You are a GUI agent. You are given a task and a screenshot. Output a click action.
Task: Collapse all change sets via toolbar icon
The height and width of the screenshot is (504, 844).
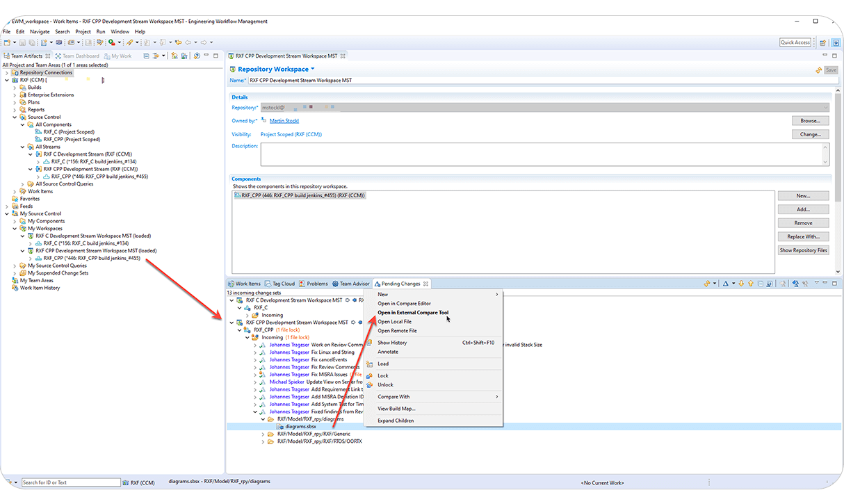[761, 283]
